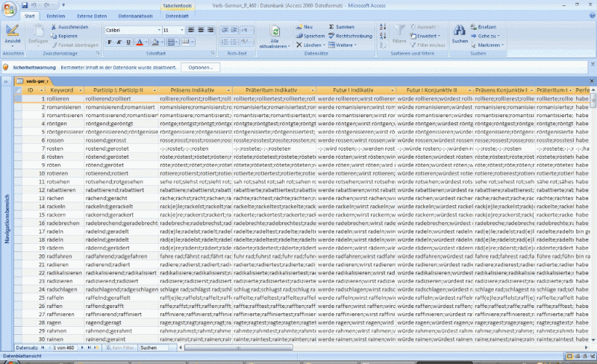The height and width of the screenshot is (364, 597).
Task: Click the Suchen search box
Action: (x=154, y=348)
